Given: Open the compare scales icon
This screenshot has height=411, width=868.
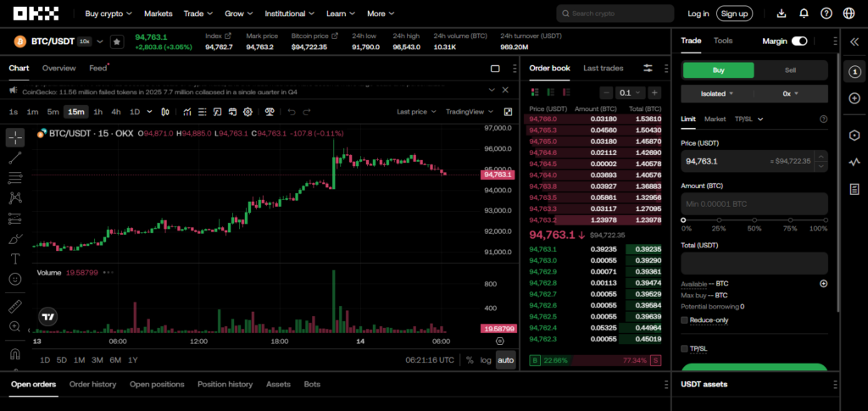Looking at the screenshot, I should pos(270,112).
